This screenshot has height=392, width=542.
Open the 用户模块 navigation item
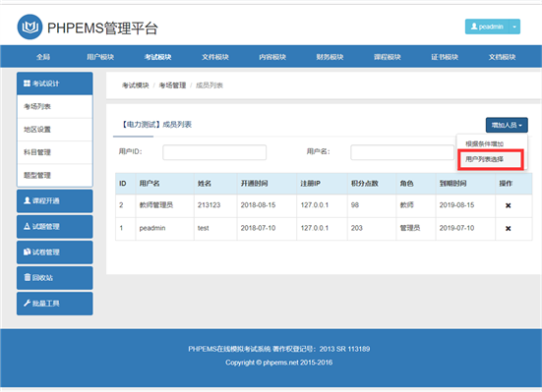pos(100,57)
